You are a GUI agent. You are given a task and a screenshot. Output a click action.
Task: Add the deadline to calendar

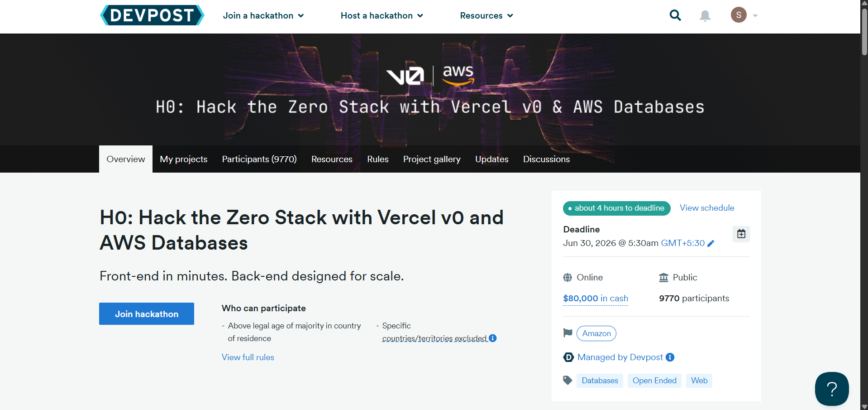(741, 234)
